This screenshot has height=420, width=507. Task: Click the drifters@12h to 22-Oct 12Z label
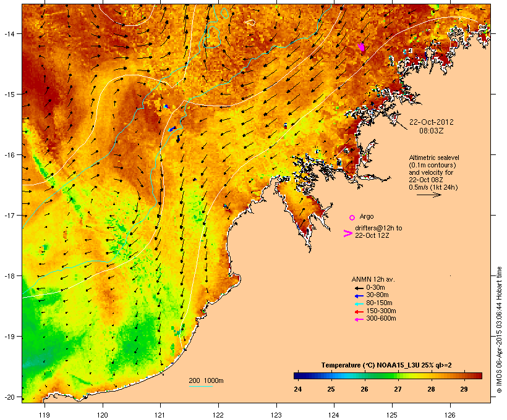point(378,232)
